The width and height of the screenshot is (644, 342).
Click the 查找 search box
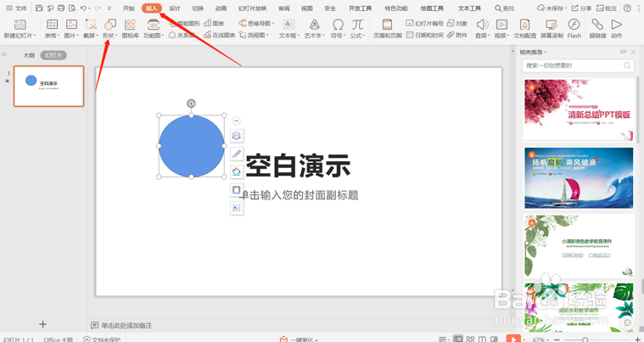(x=505, y=8)
